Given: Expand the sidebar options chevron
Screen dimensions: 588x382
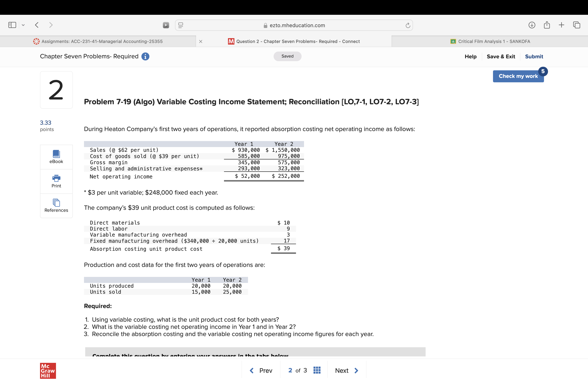Looking at the screenshot, I should 23,25.
